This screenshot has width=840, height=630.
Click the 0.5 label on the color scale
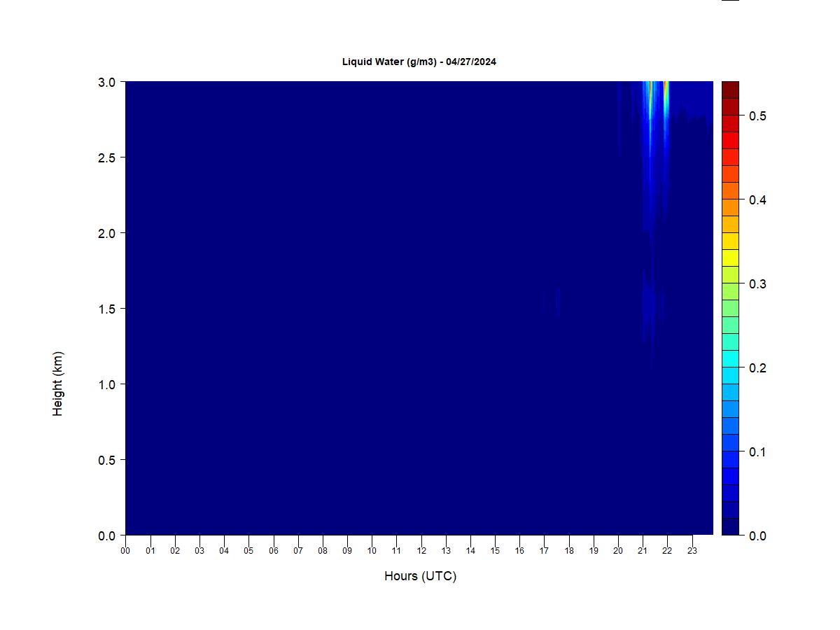click(757, 115)
